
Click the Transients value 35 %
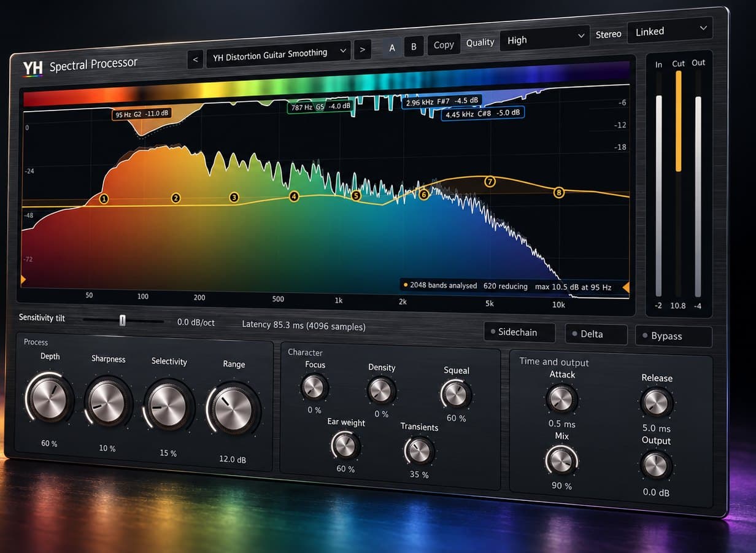[419, 474]
